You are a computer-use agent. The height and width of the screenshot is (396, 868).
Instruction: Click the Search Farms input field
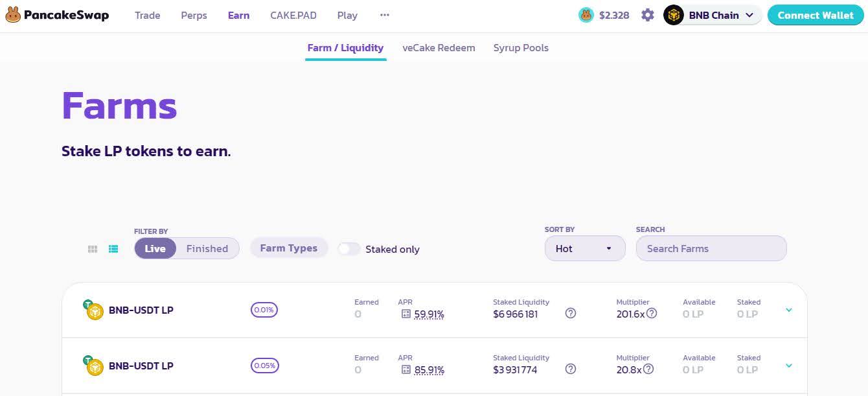(x=711, y=248)
